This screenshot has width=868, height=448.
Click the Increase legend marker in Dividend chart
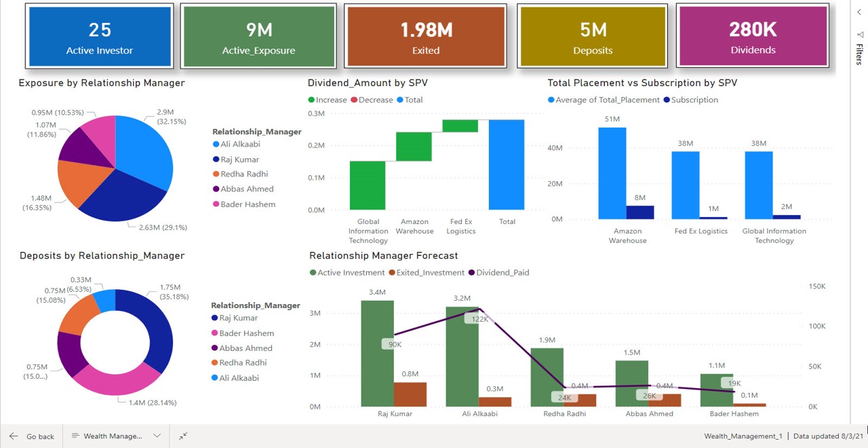point(311,100)
